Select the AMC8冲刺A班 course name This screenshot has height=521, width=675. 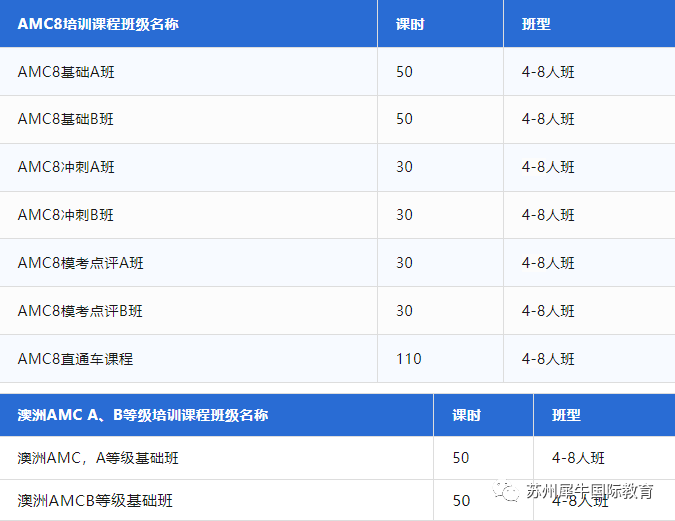coord(66,167)
